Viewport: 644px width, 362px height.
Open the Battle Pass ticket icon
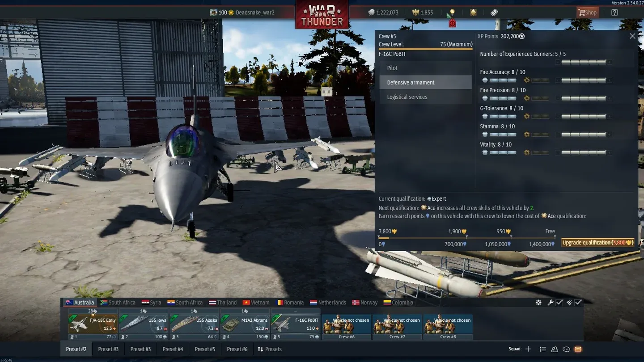coord(494,13)
